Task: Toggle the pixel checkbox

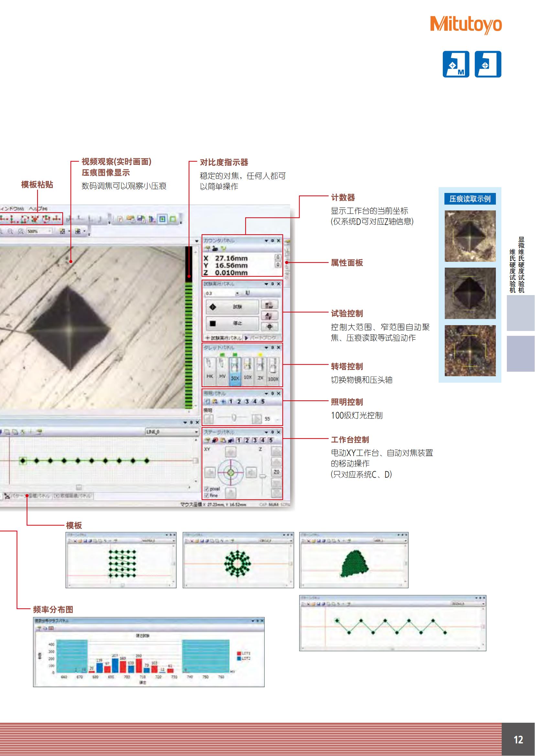Action: pos(207,489)
